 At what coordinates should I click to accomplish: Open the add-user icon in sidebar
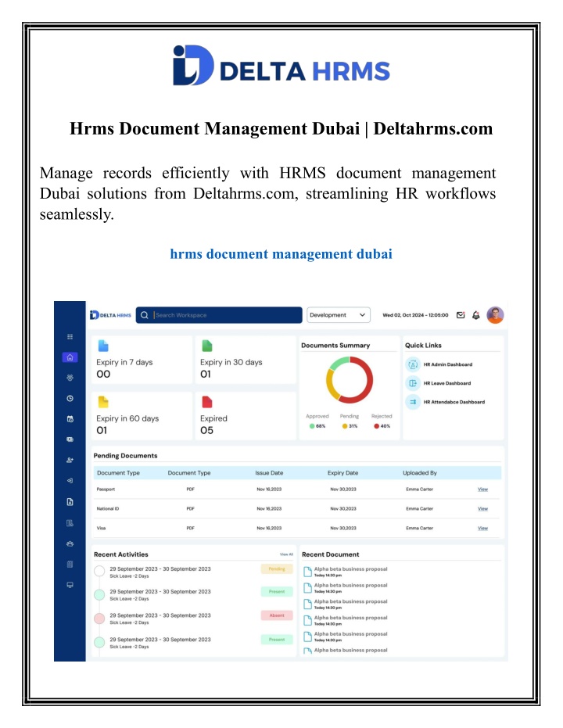pyautogui.click(x=70, y=460)
